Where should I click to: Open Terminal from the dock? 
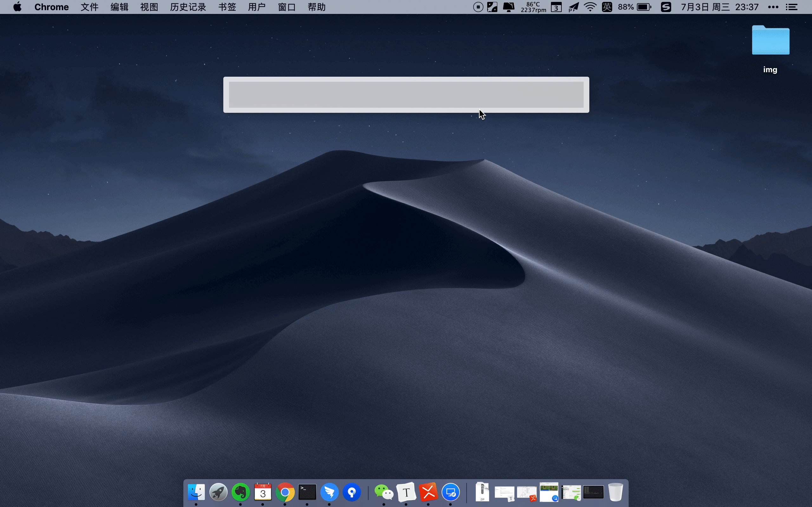307,492
